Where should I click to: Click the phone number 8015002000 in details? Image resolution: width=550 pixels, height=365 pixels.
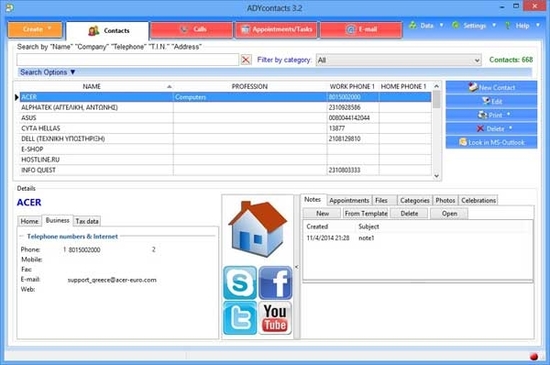click(x=84, y=250)
